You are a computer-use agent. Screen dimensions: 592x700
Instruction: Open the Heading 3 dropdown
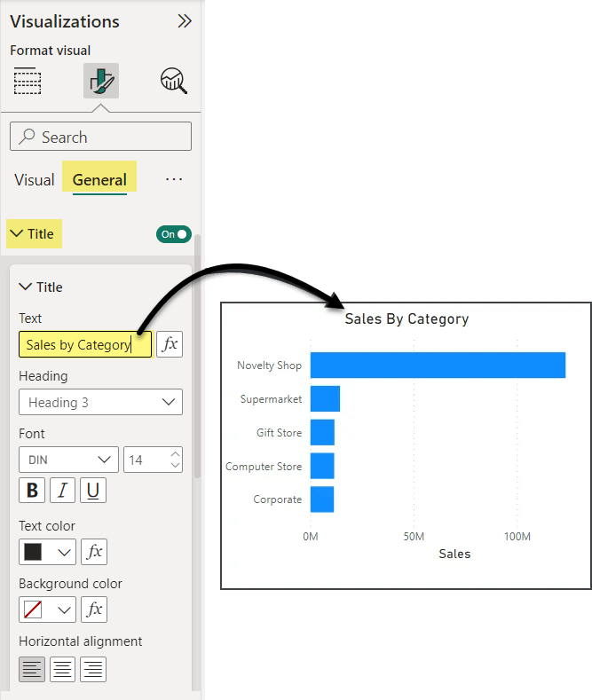click(x=100, y=402)
